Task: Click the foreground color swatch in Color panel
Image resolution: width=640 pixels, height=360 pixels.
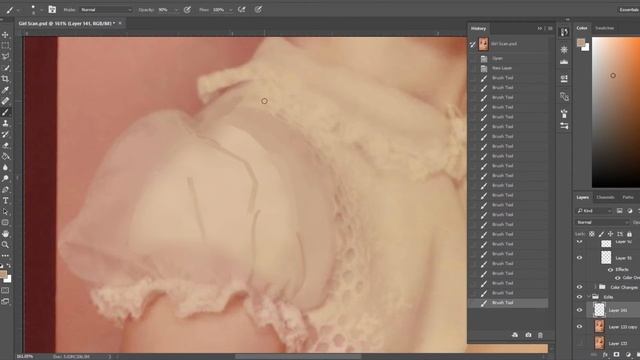Action: 581,42
